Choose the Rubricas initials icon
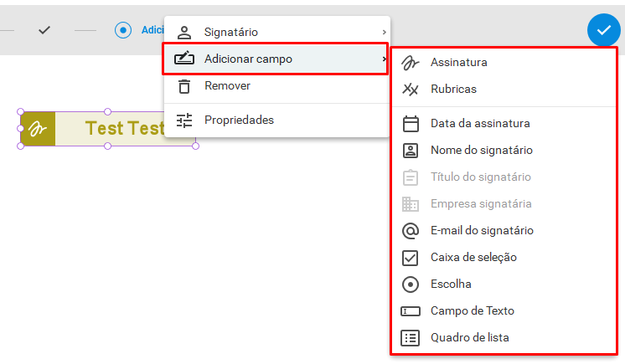625x364 pixels. click(x=411, y=90)
